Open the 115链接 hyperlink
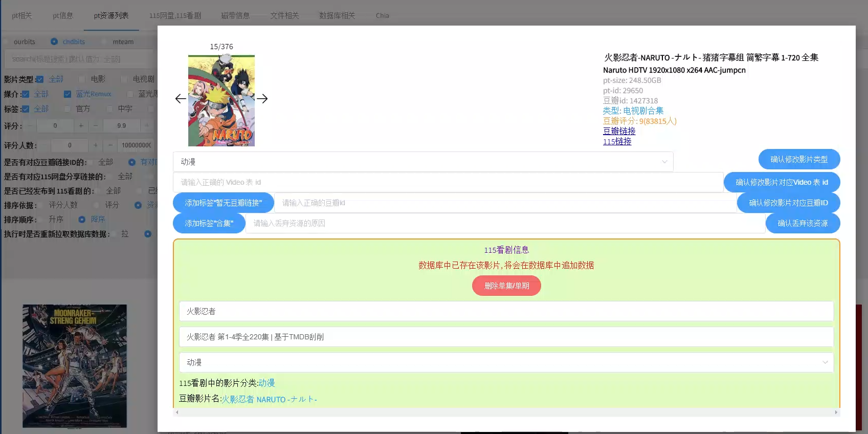868x434 pixels. (x=617, y=141)
